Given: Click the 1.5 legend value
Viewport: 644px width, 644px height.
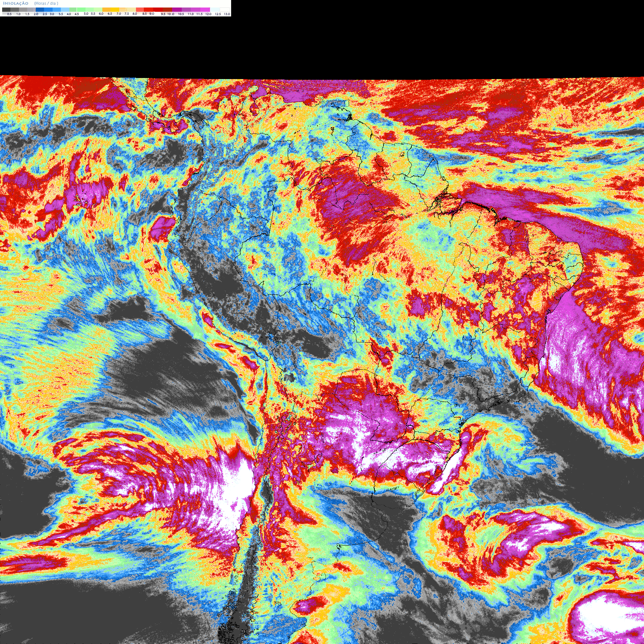Looking at the screenshot, I should coord(27,14).
